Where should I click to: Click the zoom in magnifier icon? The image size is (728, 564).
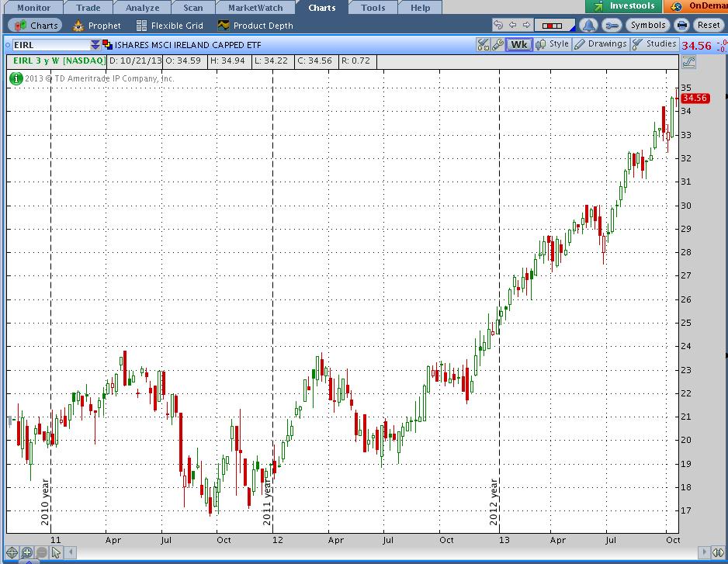tap(27, 552)
